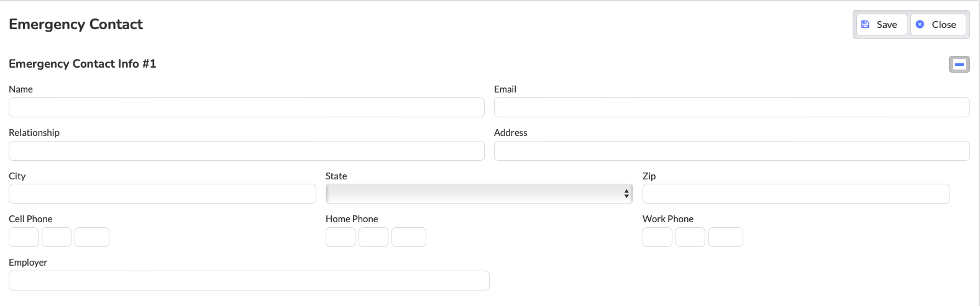
Task: Click the floppy disk Save icon
Action: [865, 24]
